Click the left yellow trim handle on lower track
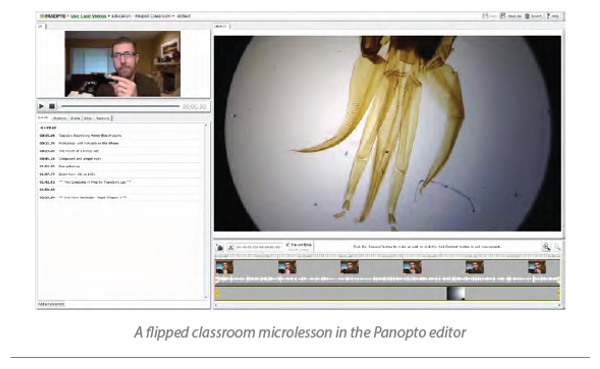The height and width of the screenshot is (369, 600). [217, 294]
